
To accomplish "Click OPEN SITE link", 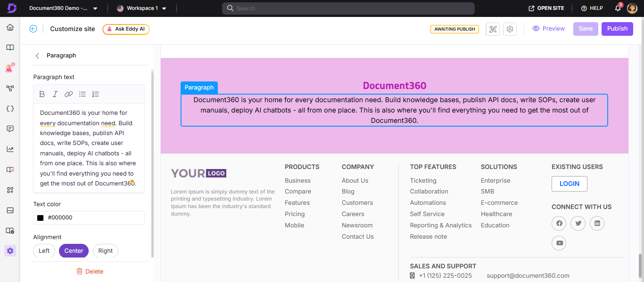I will (x=546, y=8).
